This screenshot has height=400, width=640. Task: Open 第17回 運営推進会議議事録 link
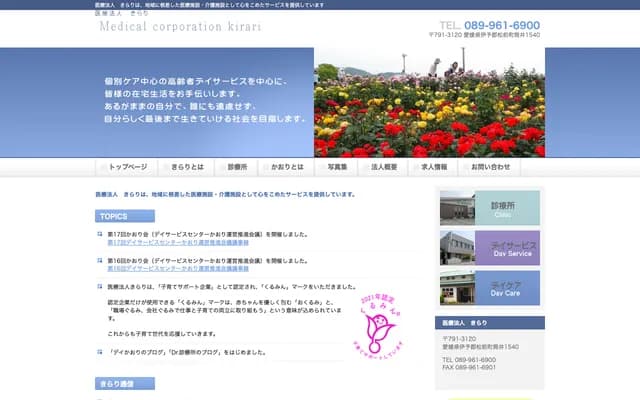point(178,243)
